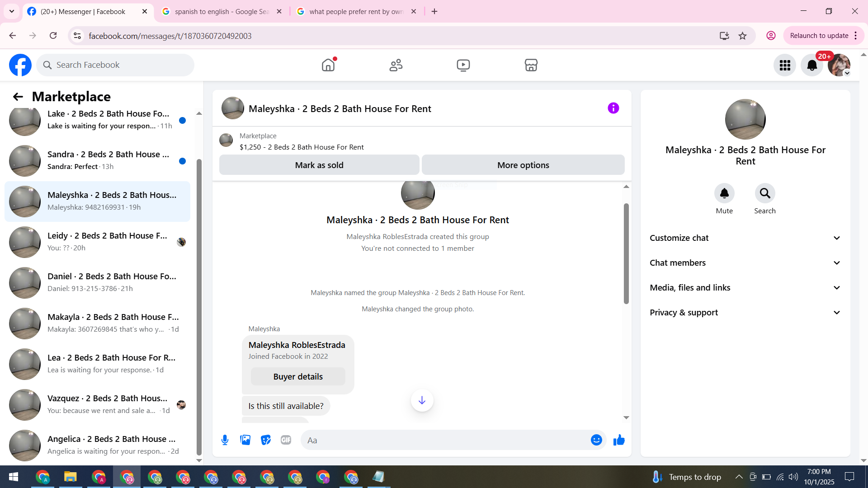Open Lea conversation waiting for response
The width and height of the screenshot is (868, 488).
click(97, 364)
